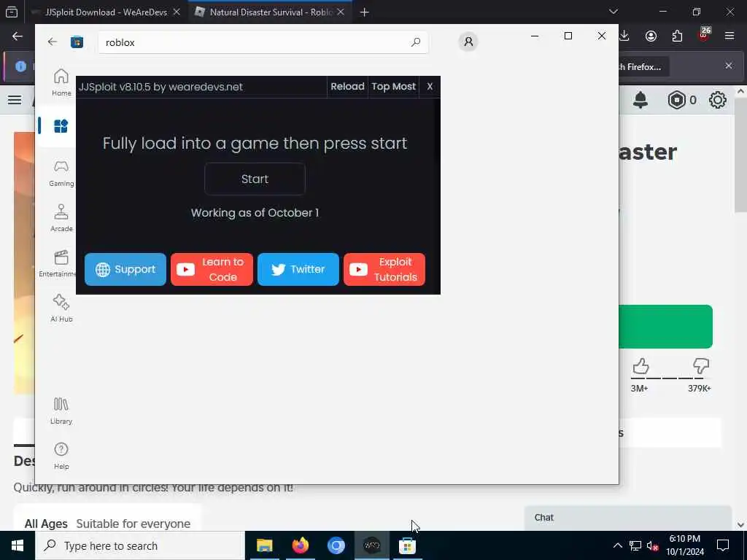
Task: Open the Firefox tab overview icon
Action: pyautogui.click(x=12, y=12)
